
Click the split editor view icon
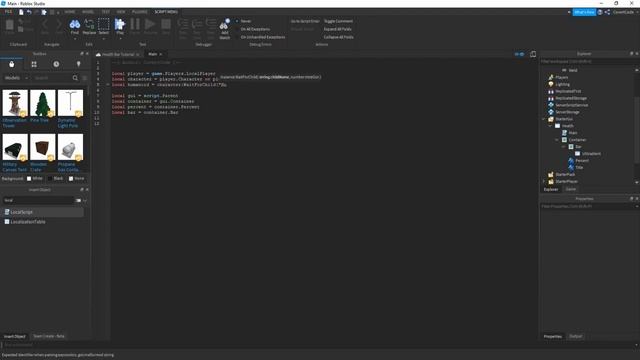point(519,54)
